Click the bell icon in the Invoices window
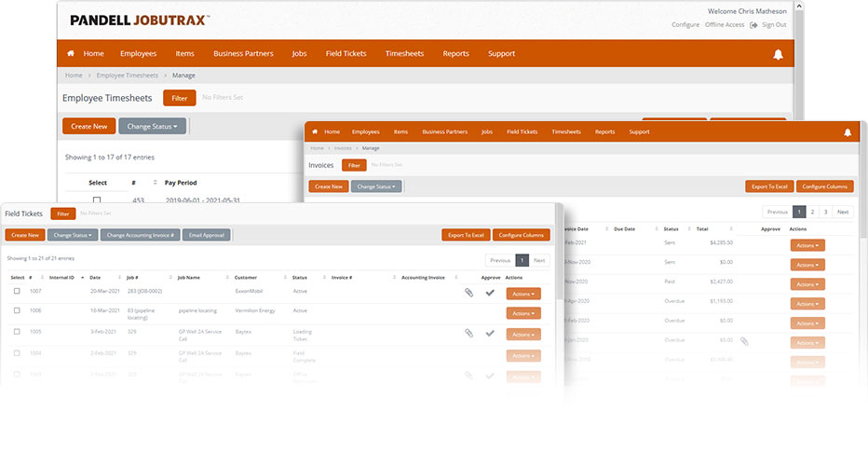Screen dimensions: 868x454 point(847,132)
